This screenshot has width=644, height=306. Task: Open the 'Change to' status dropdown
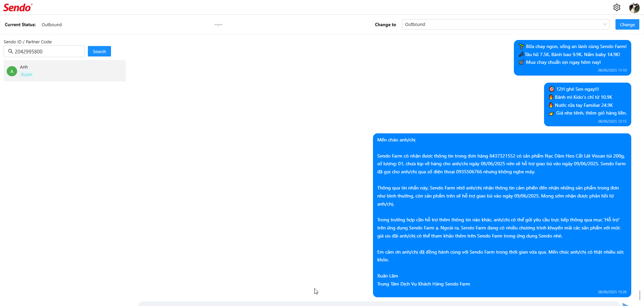506,24
